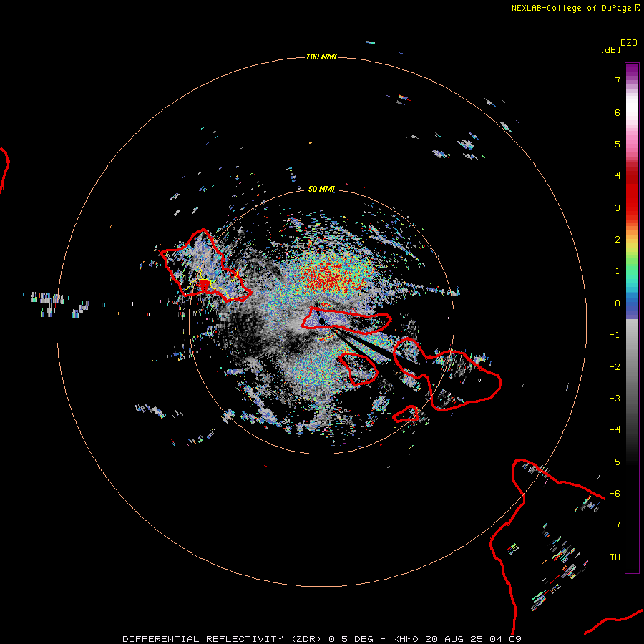Click the -7 dB value on the scale

click(615, 525)
